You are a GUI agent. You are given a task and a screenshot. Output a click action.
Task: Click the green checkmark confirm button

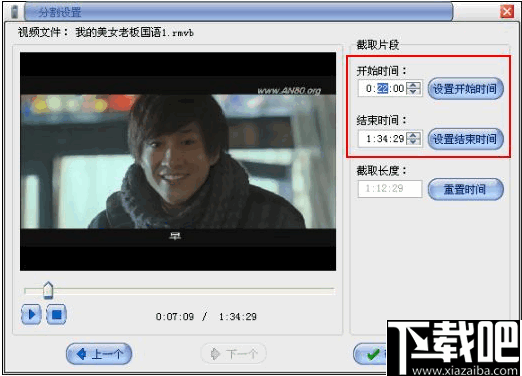[371, 354]
